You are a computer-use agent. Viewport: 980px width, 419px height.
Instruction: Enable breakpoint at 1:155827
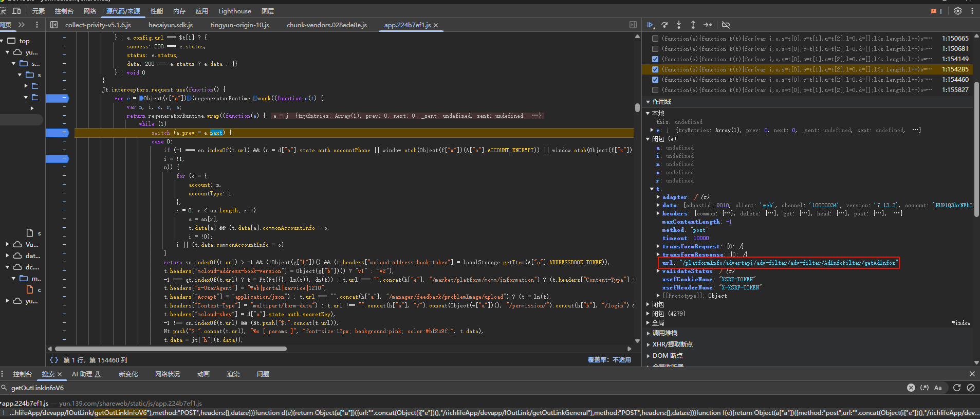tap(655, 90)
